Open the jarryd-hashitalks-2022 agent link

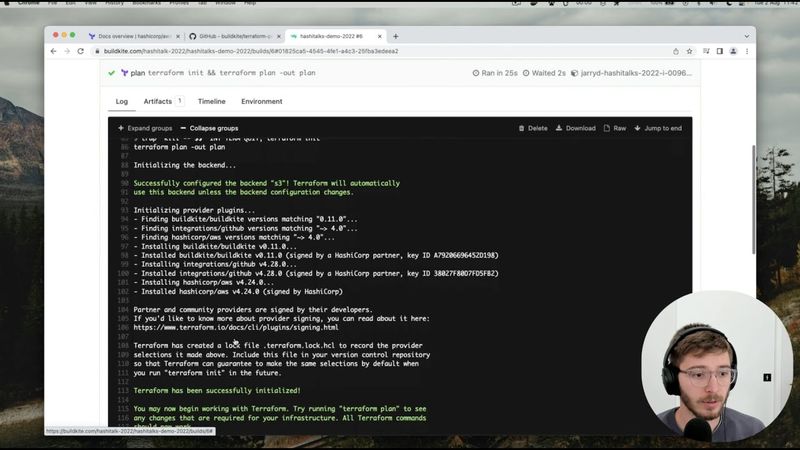[631, 73]
